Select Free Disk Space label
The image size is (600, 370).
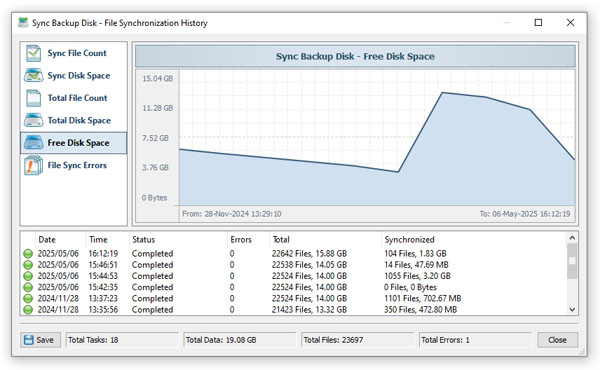pyautogui.click(x=78, y=143)
